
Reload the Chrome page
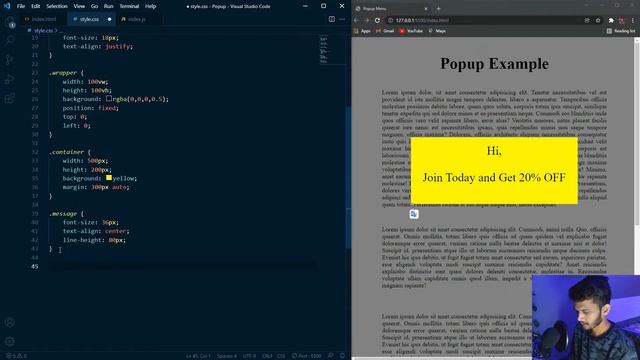click(x=378, y=20)
